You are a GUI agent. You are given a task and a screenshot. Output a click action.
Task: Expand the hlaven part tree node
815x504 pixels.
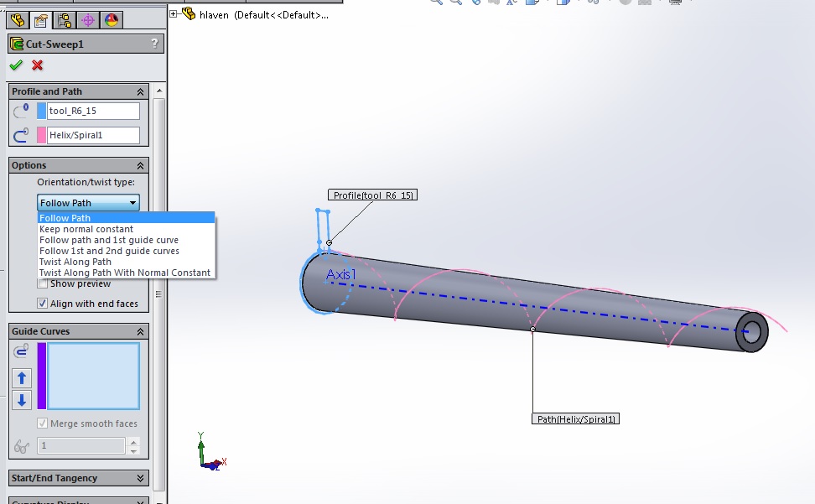point(174,13)
